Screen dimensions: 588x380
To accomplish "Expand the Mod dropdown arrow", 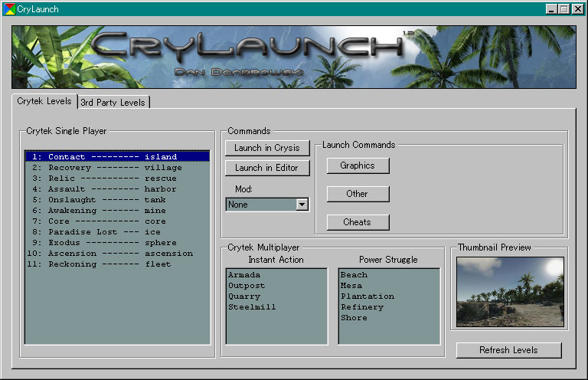I will [x=302, y=205].
